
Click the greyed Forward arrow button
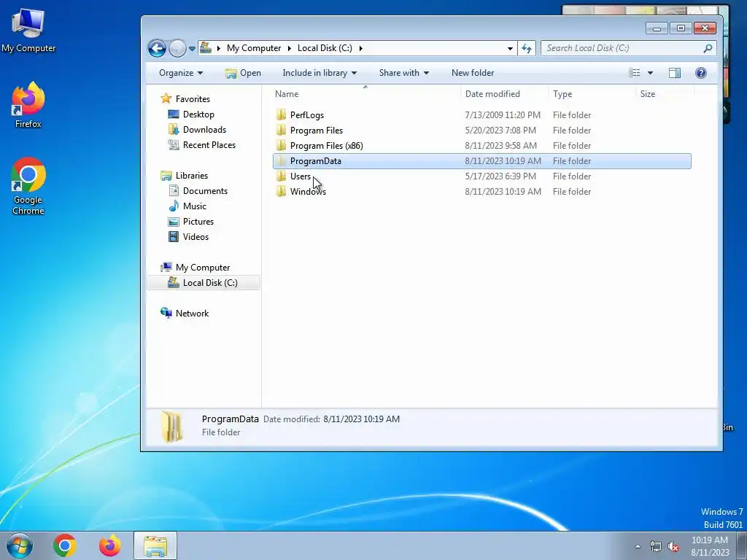coord(177,48)
